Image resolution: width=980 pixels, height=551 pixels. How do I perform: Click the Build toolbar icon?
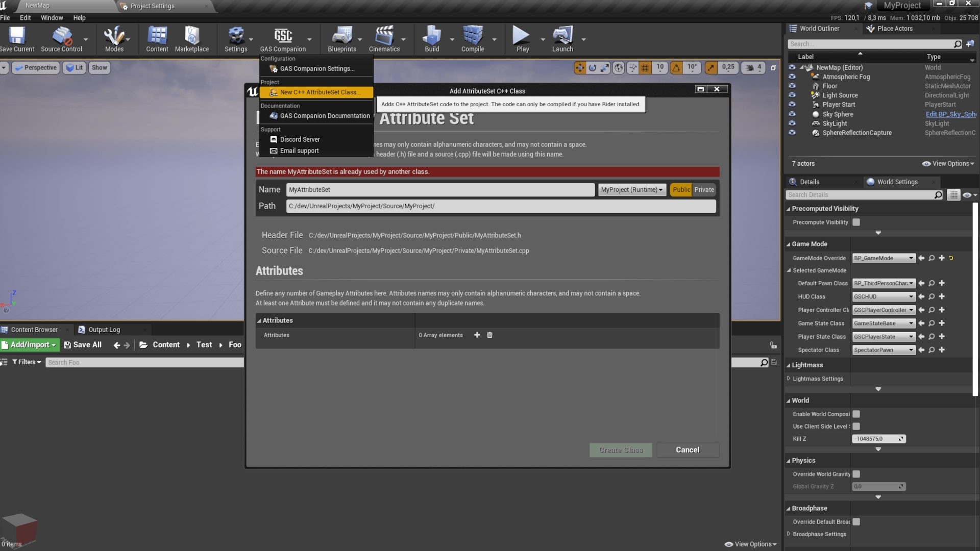click(431, 37)
